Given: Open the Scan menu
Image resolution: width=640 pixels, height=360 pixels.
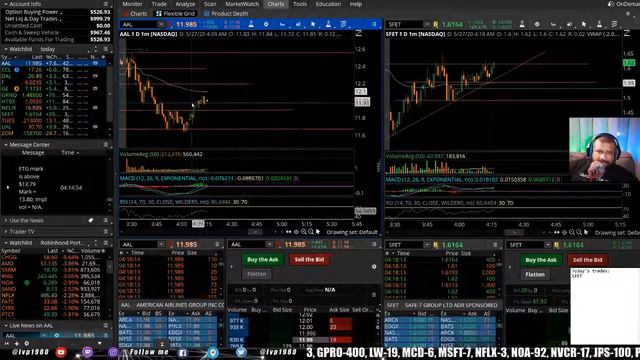Looking at the screenshot, I should 210,4.
